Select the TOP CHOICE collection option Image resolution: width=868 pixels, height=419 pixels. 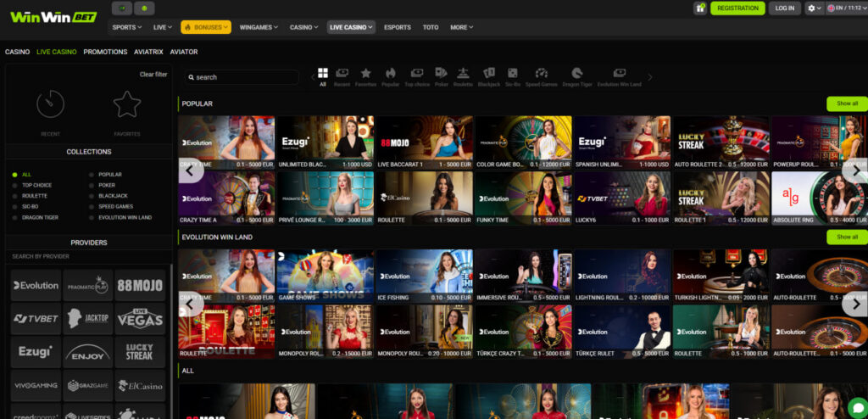pos(32,185)
